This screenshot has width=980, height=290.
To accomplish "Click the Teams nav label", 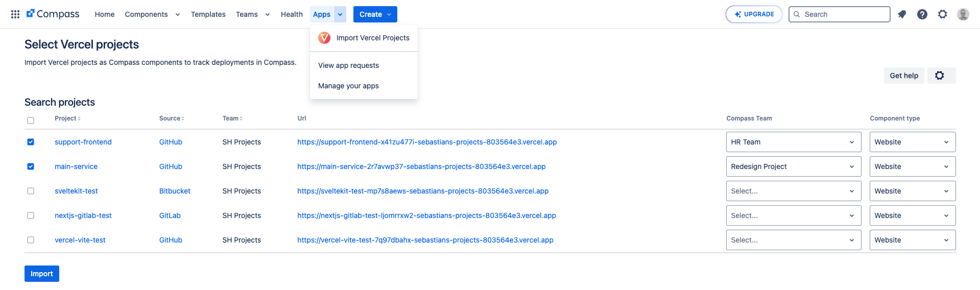I will (x=247, y=14).
